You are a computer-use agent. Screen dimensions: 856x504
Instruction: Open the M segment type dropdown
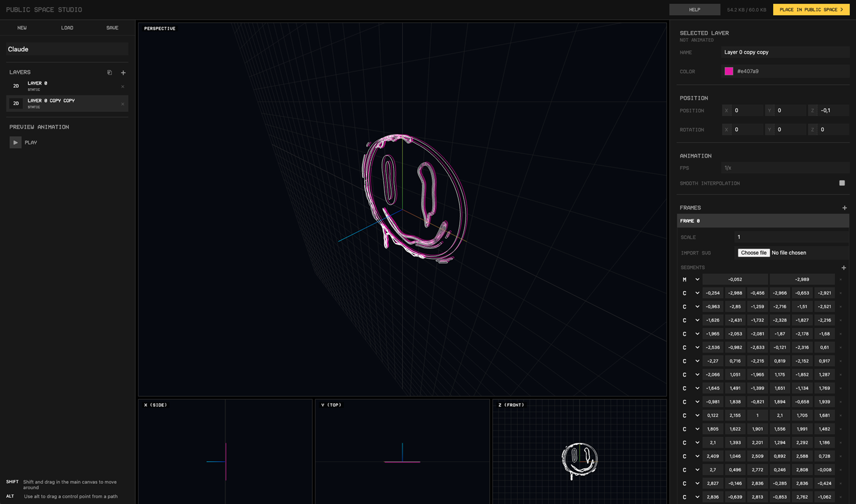click(697, 280)
